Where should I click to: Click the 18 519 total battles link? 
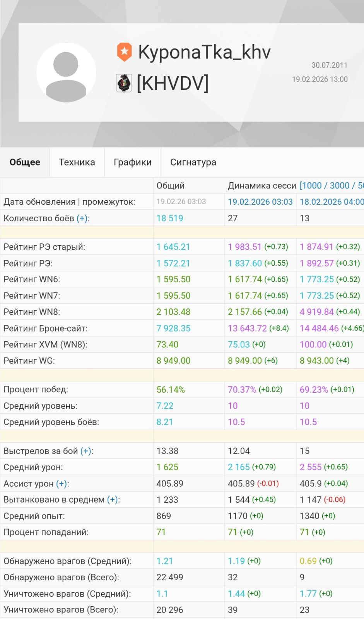pos(169,219)
